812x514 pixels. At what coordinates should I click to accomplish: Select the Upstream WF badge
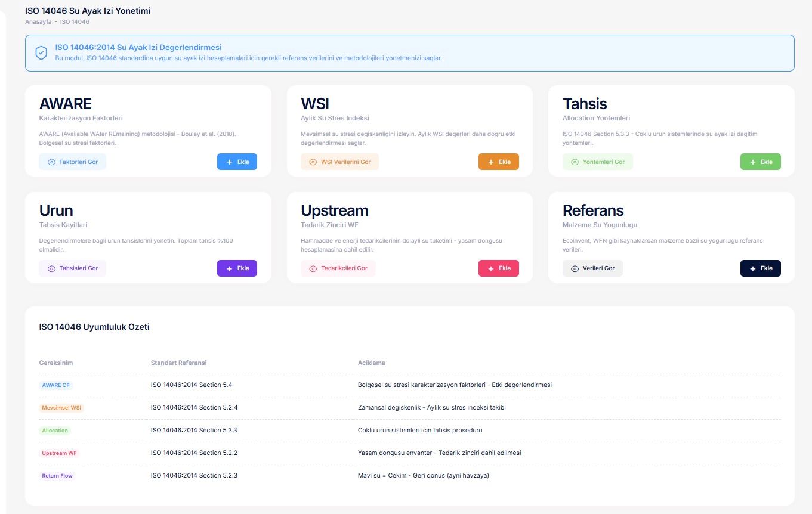(59, 453)
